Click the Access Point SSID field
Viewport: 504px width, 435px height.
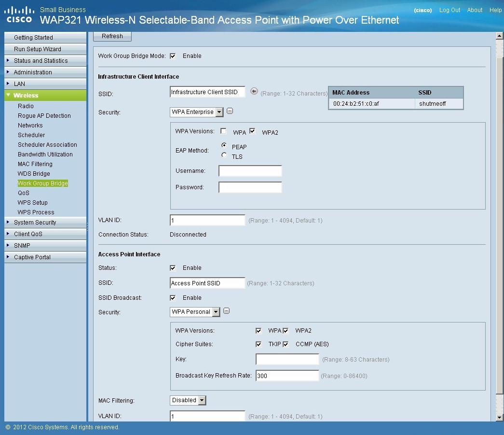207,283
